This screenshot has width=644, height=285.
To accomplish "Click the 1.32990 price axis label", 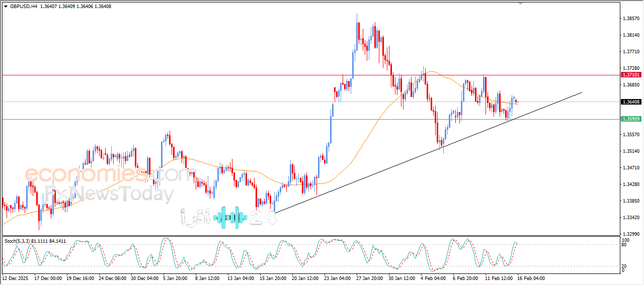I will coord(631,234).
